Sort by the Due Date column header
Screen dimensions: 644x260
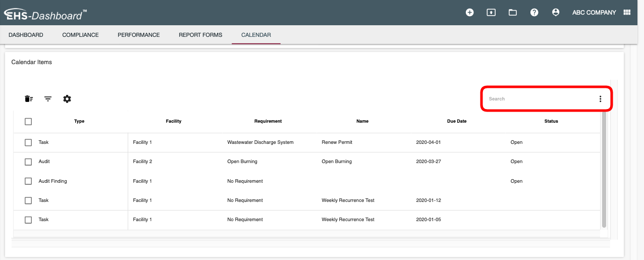coord(456,121)
